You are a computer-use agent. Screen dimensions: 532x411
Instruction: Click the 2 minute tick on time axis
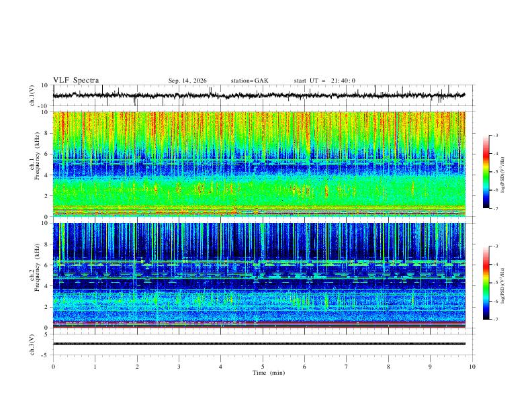point(137,367)
